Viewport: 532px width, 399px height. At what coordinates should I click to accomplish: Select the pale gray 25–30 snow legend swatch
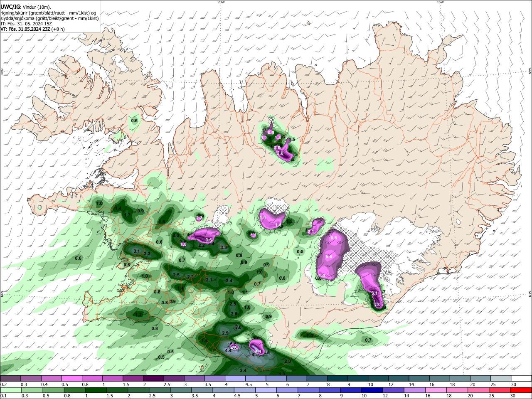click(501, 378)
